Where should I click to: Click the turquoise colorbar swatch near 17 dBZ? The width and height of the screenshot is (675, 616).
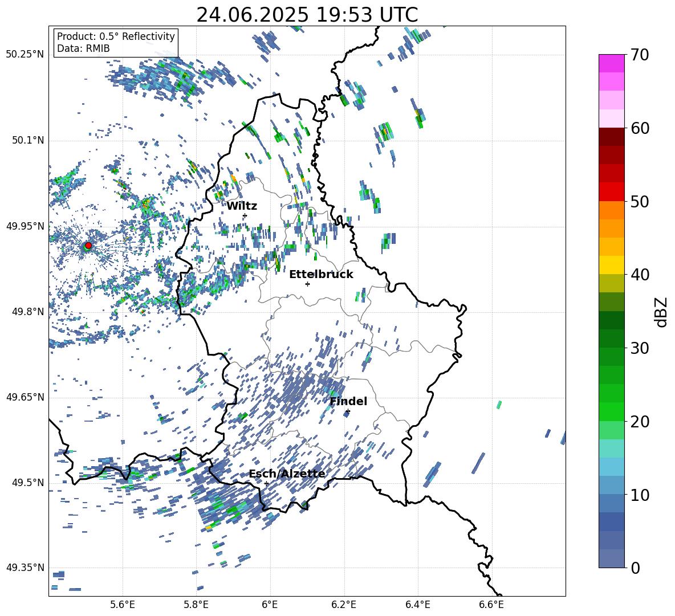point(612,448)
